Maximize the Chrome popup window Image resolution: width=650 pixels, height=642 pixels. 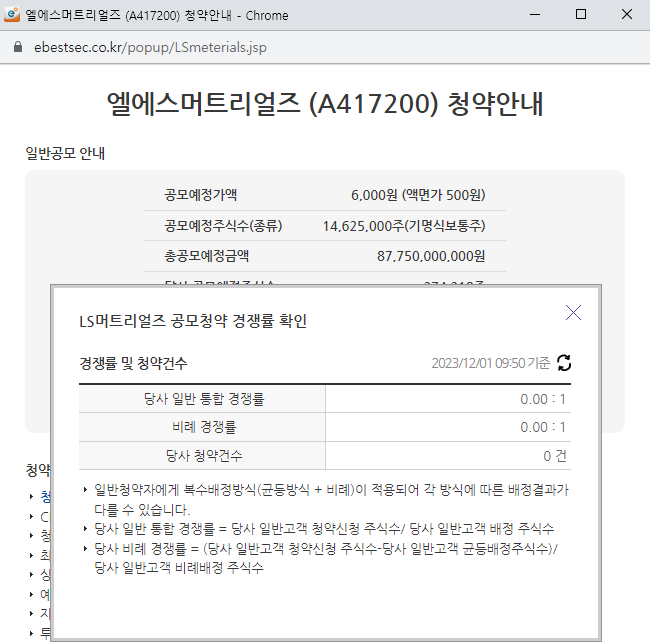point(581,15)
